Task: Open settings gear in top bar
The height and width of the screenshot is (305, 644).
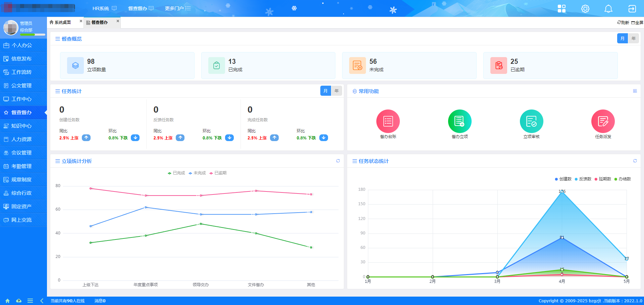Action: pos(585,9)
